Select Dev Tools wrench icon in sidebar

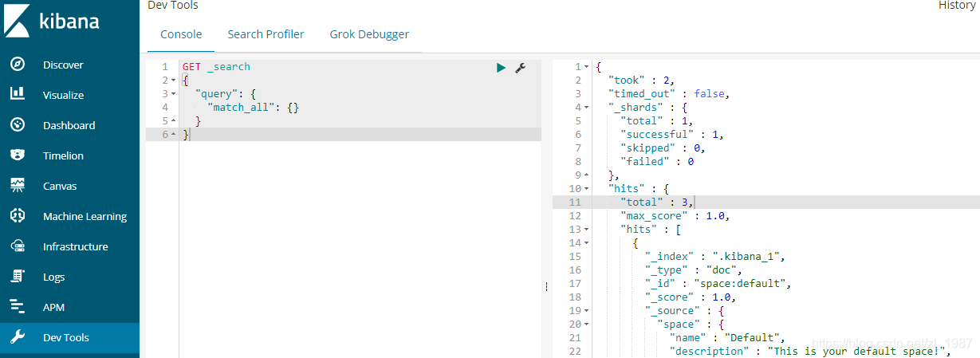pos(18,337)
